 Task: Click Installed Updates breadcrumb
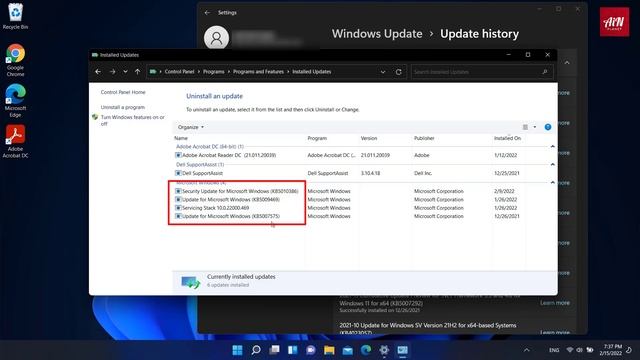click(x=311, y=72)
